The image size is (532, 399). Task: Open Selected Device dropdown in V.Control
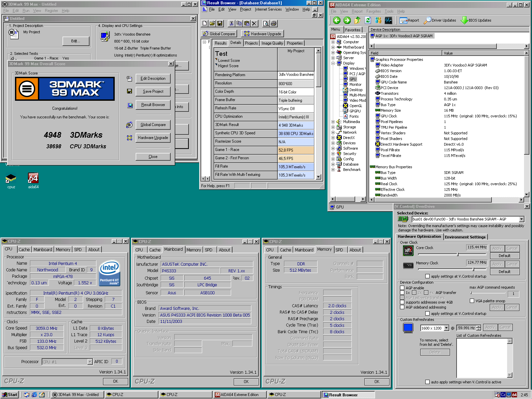click(x=522, y=219)
